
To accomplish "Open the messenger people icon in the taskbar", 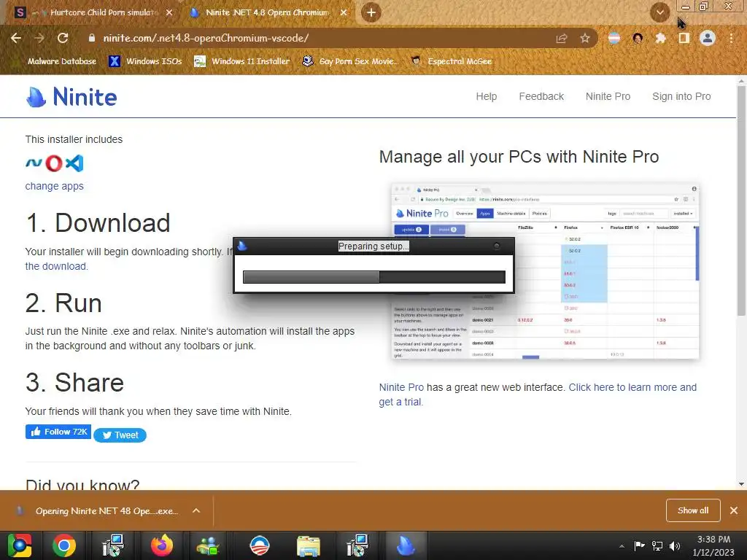I will click(208, 545).
